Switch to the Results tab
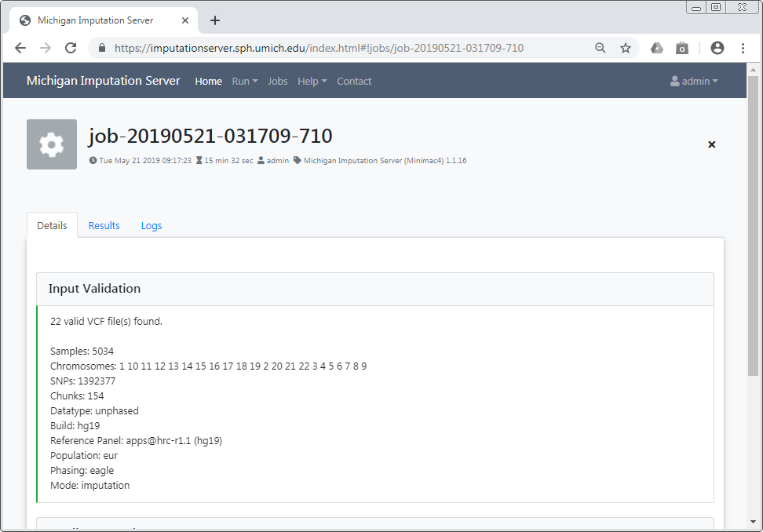The height and width of the screenshot is (532, 763). [x=104, y=225]
